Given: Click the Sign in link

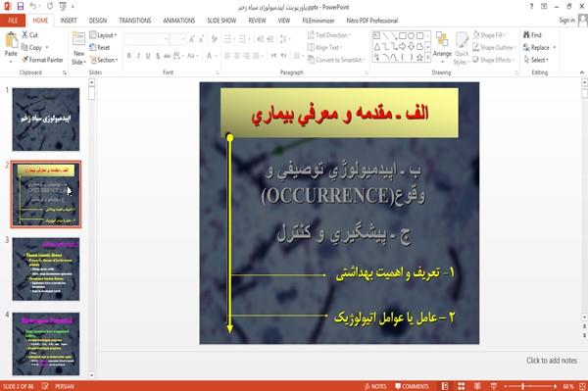Looking at the screenshot, I should pyautogui.click(x=566, y=21).
